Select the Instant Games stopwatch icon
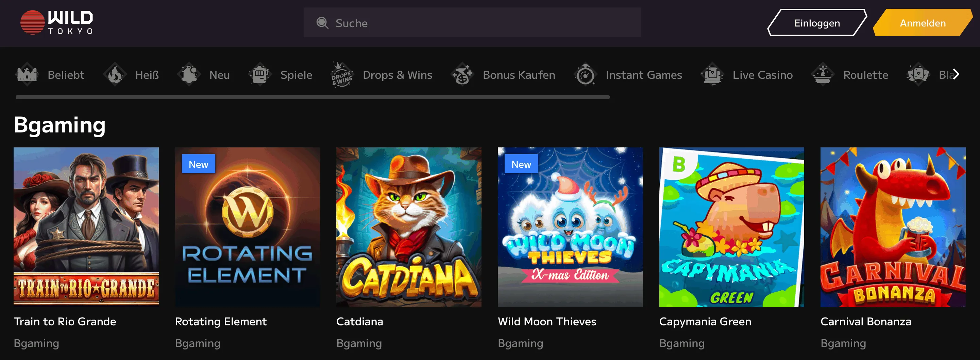This screenshot has width=980, height=360. click(586, 74)
